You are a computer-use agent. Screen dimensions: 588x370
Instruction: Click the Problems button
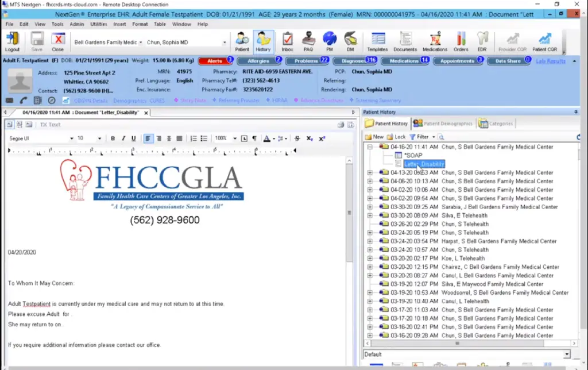pos(307,61)
